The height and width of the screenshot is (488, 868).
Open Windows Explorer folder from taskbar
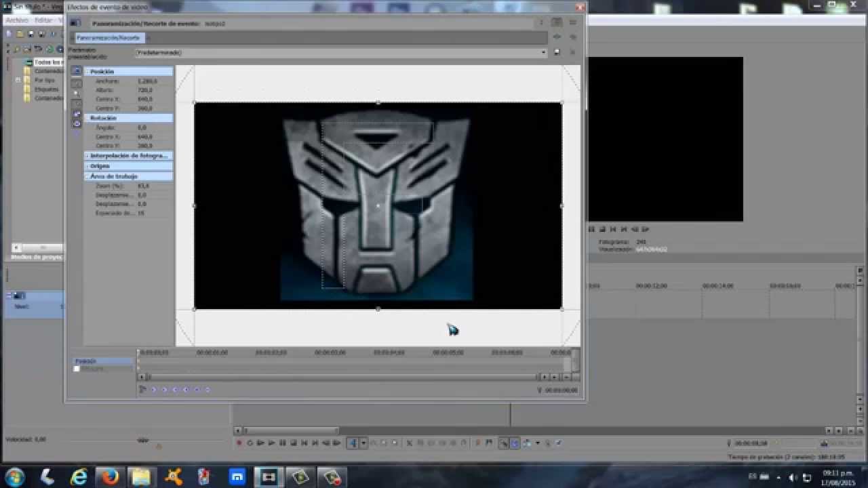(x=141, y=476)
